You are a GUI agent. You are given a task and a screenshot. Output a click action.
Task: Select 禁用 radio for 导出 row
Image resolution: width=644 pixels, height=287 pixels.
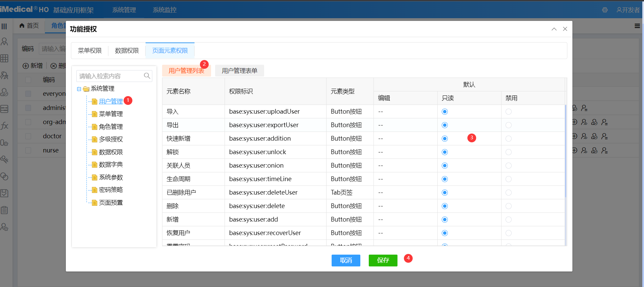(x=509, y=125)
